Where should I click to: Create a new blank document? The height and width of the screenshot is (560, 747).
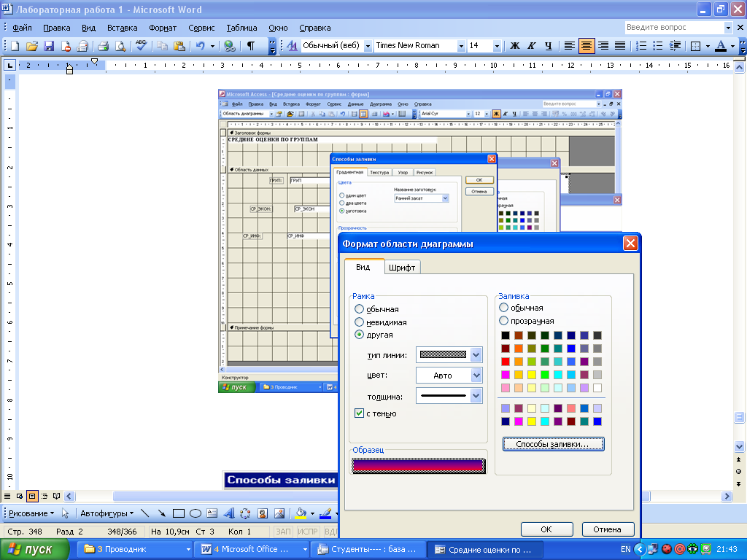point(15,46)
